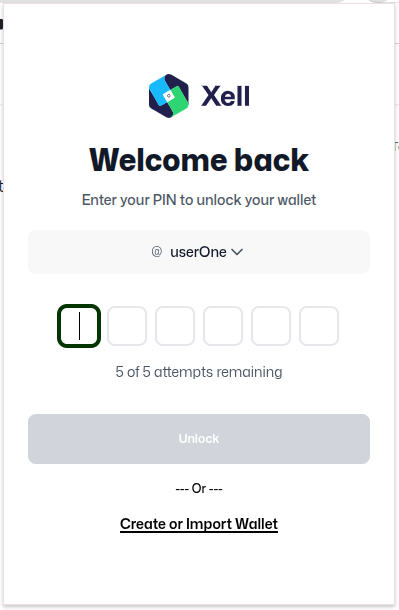Focus the first PIN digit box
This screenshot has width=399, height=610.
tap(79, 326)
